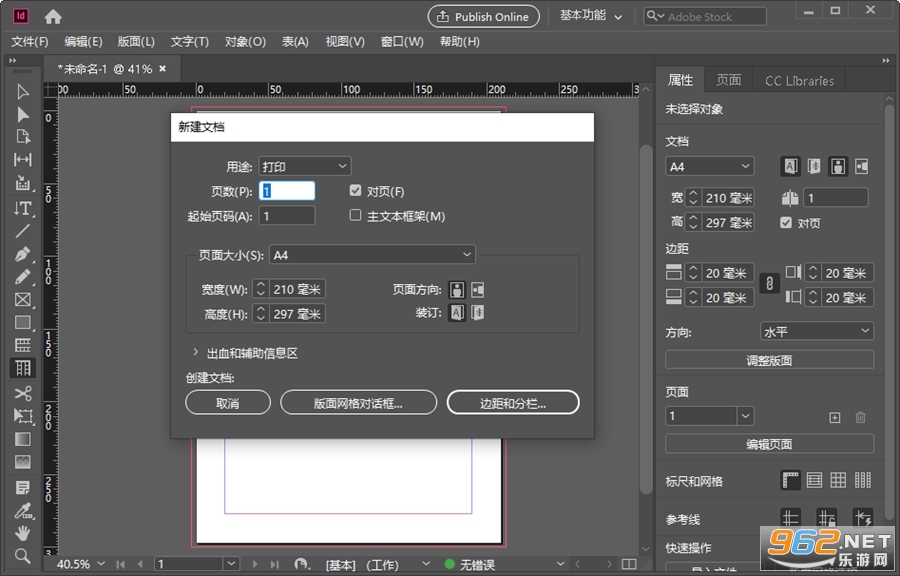Select the Eyedropper tool
The width and height of the screenshot is (900, 576).
coord(23,511)
